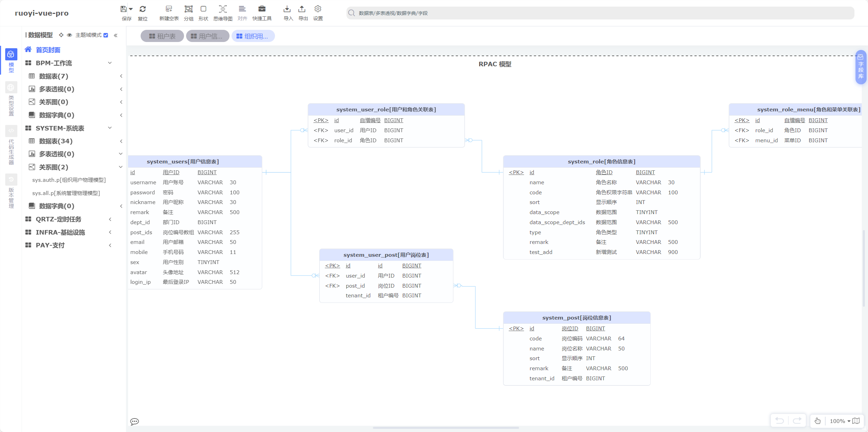The image size is (868, 432).
Task: Collapse the left panel with double chevron
Action: (116, 35)
